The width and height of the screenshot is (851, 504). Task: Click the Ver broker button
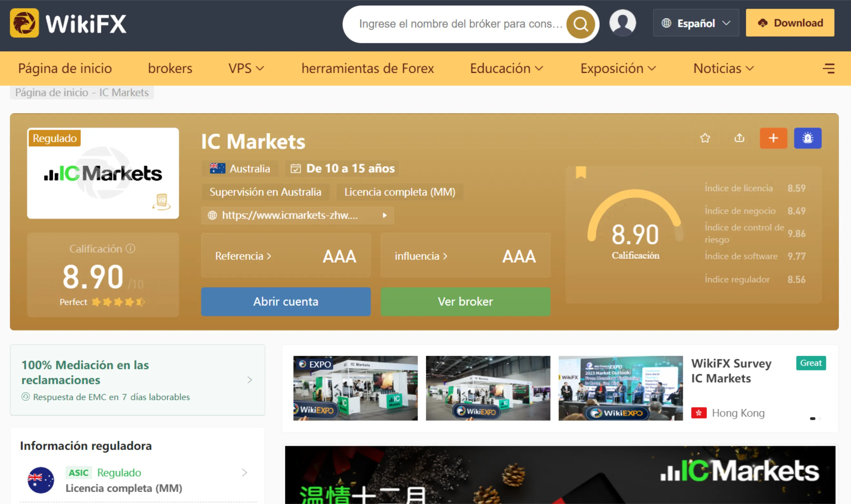[465, 302]
